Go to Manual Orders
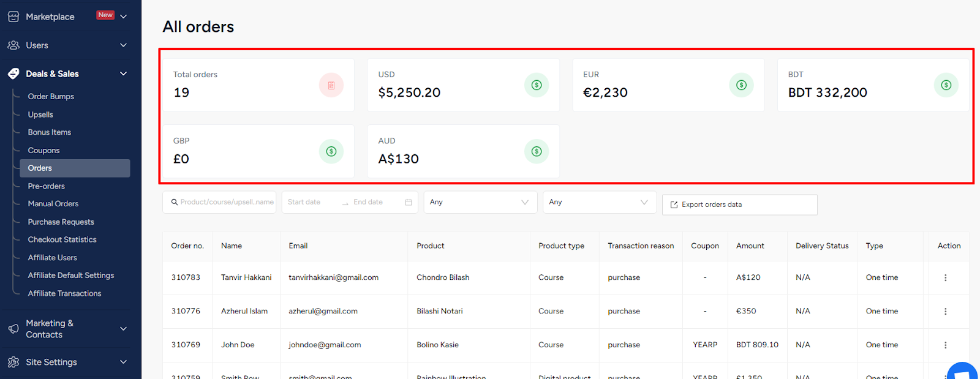Viewport: 980px width, 379px height. coord(53,204)
